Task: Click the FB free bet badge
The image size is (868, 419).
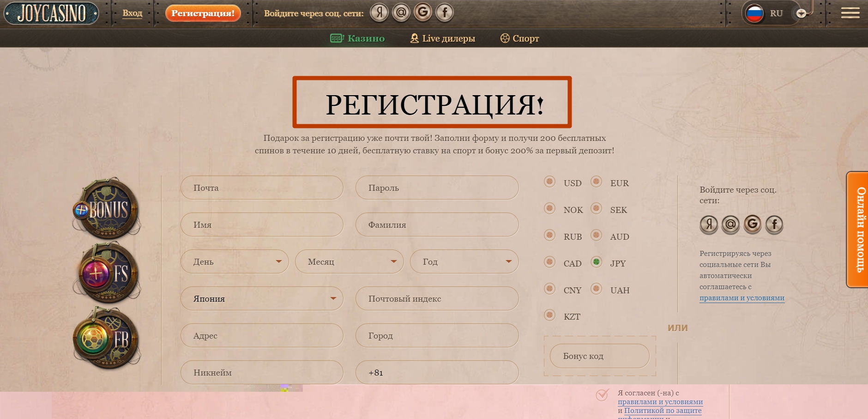Action: [107, 339]
